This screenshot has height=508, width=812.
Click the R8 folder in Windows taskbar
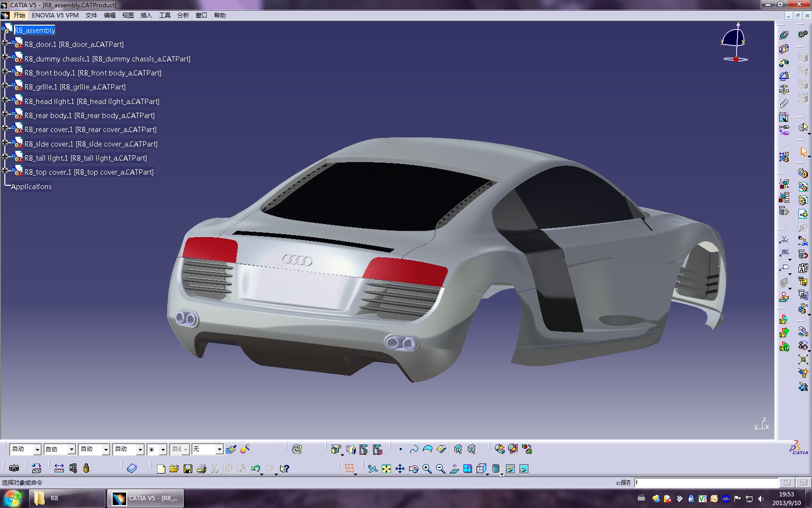(67, 498)
